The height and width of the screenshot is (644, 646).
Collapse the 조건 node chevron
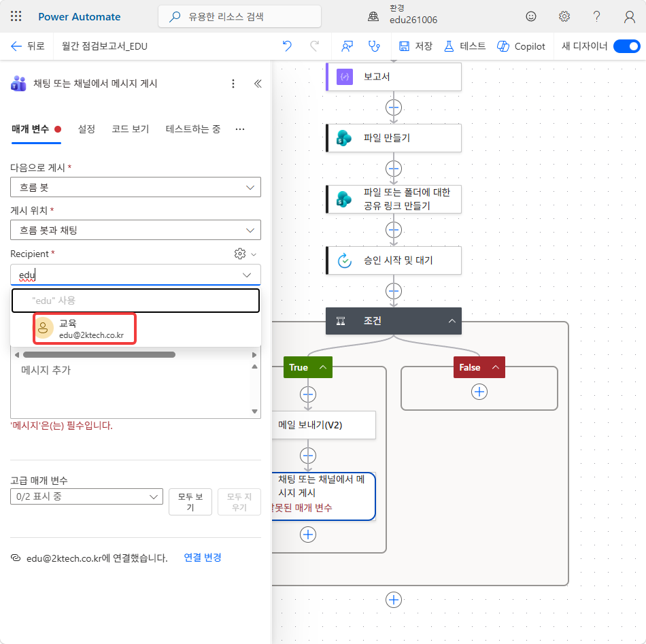452,321
